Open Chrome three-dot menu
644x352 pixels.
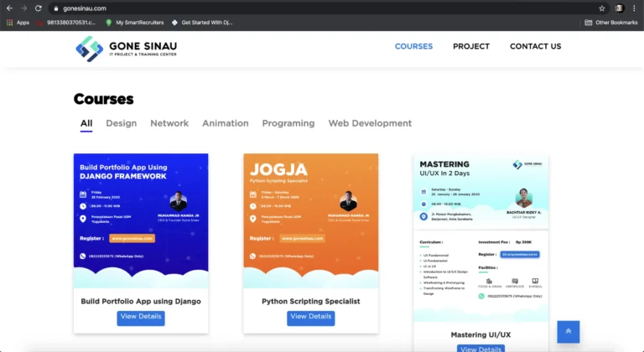pos(634,8)
